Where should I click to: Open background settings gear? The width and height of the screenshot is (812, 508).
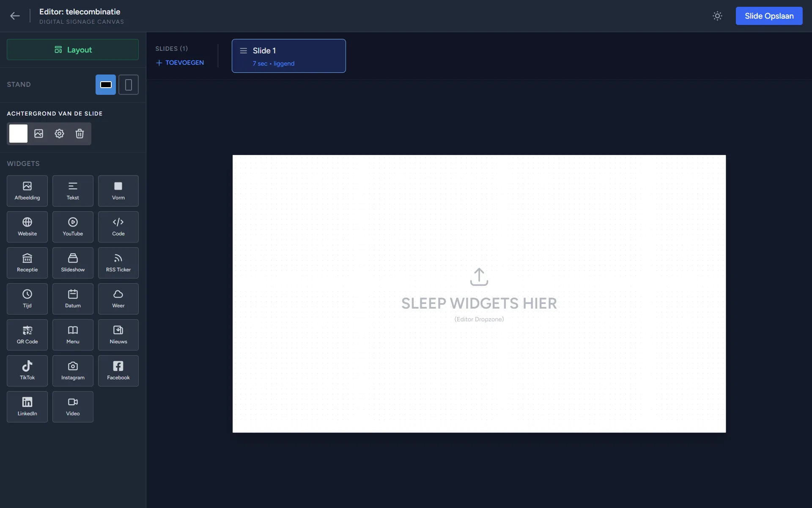click(59, 134)
